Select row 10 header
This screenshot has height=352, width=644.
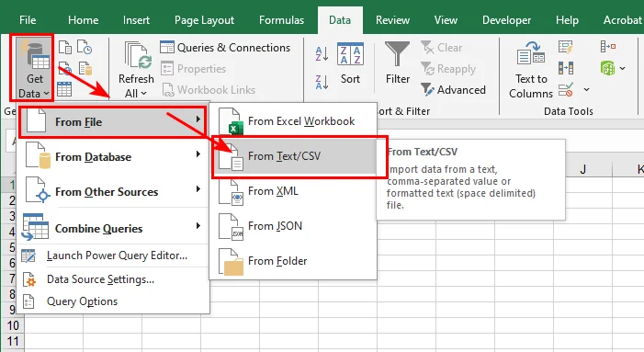click(x=12, y=325)
